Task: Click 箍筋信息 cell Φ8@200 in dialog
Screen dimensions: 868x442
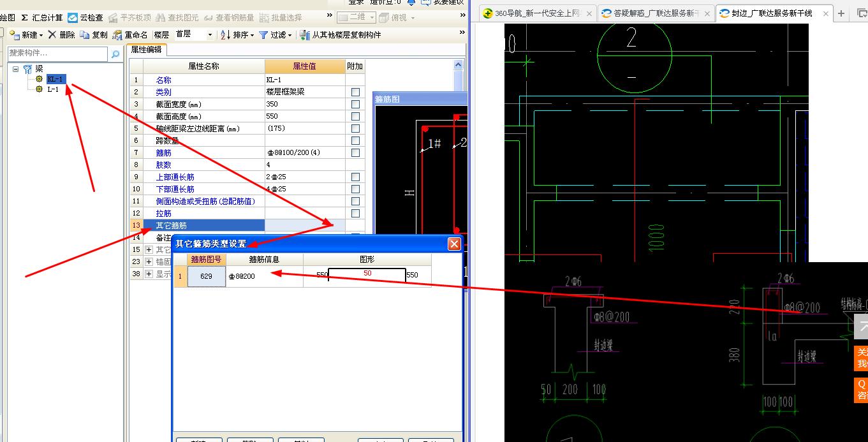Action: pos(265,276)
